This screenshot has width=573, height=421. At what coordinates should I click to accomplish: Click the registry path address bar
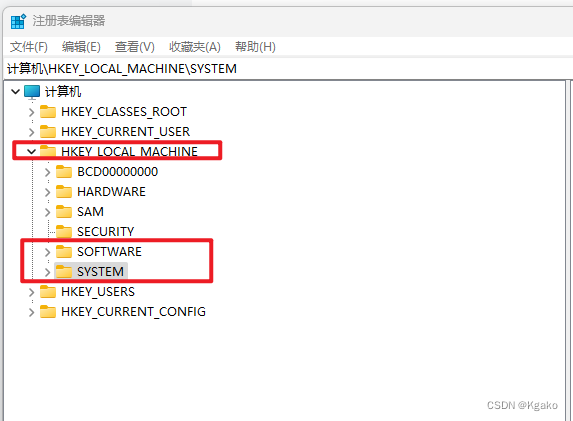pyautogui.click(x=288, y=68)
